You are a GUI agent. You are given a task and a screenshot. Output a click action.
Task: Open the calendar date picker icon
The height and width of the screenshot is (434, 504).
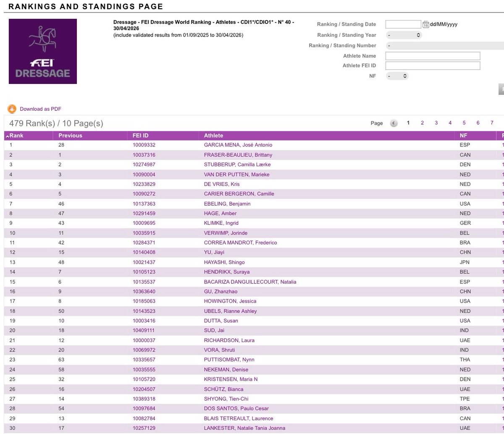coord(425,24)
